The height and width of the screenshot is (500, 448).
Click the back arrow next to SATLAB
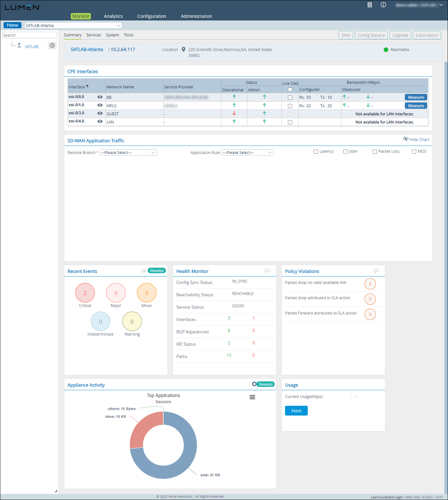coord(52,45)
